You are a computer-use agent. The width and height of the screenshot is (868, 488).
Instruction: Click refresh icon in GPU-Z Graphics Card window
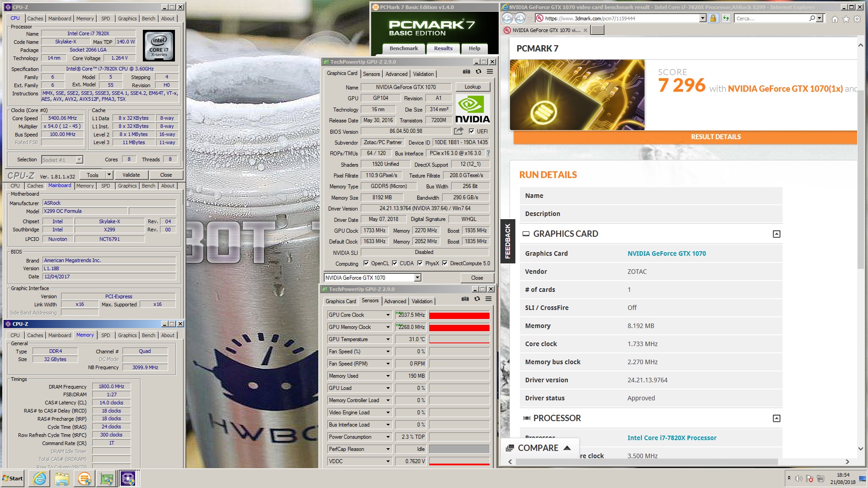click(x=478, y=72)
